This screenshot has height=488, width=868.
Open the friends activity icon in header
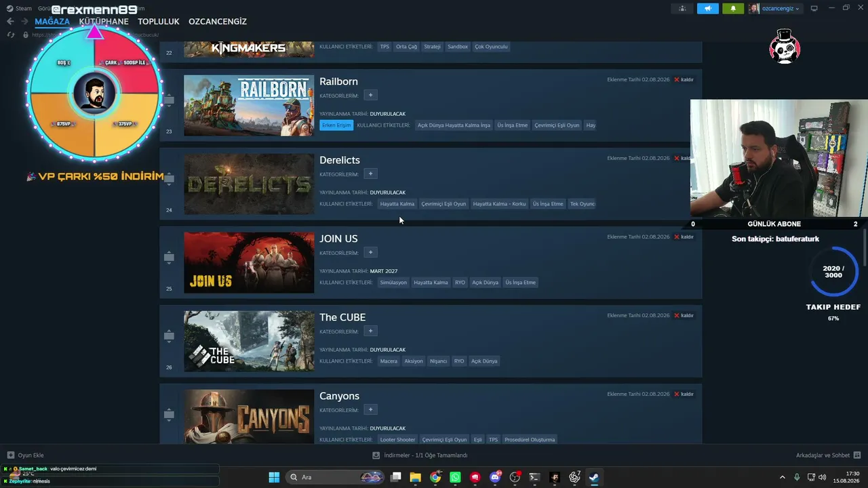[682, 9]
